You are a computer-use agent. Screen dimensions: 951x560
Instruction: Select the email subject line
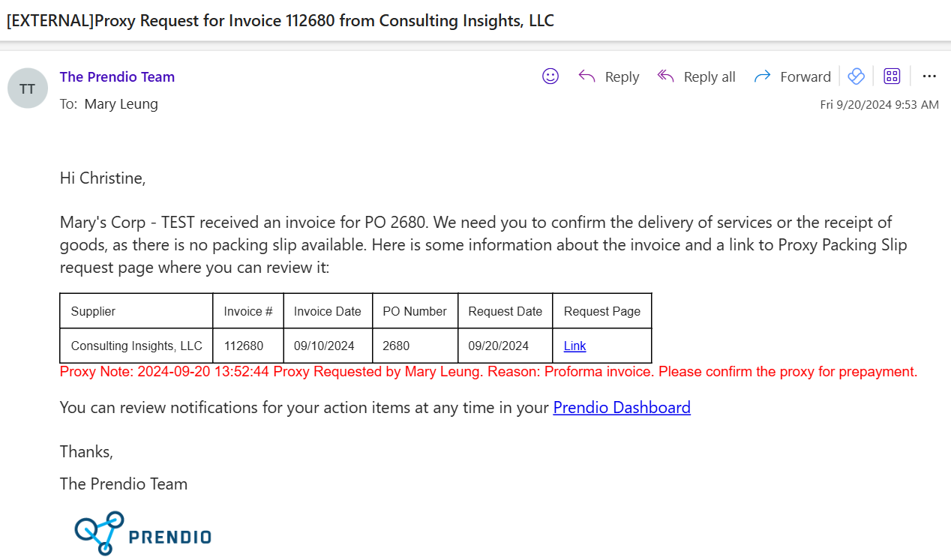[x=278, y=20]
